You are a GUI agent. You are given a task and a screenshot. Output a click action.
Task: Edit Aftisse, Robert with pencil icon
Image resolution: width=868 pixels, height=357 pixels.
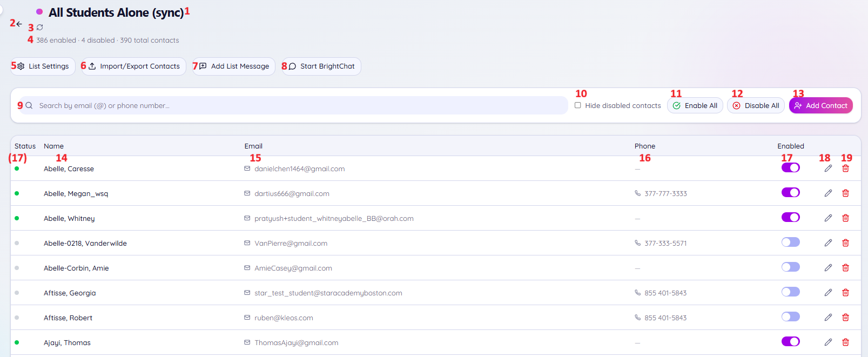[828, 318]
